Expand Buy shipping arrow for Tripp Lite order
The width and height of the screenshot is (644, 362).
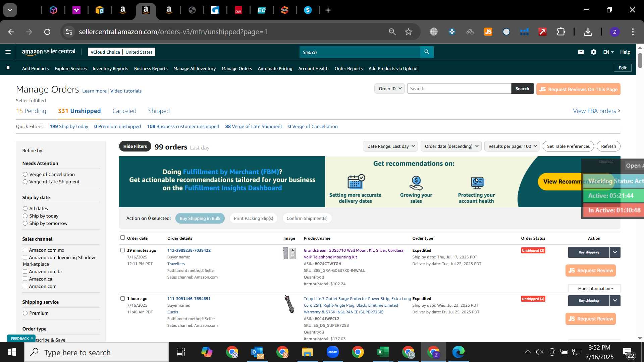(x=615, y=301)
